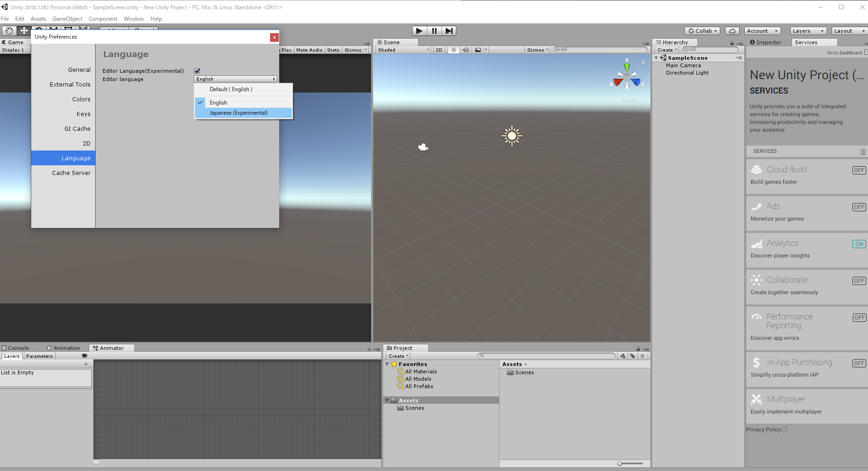Collapse the Assets folder in the Project tree
Image resolution: width=868 pixels, height=471 pixels.
387,401
